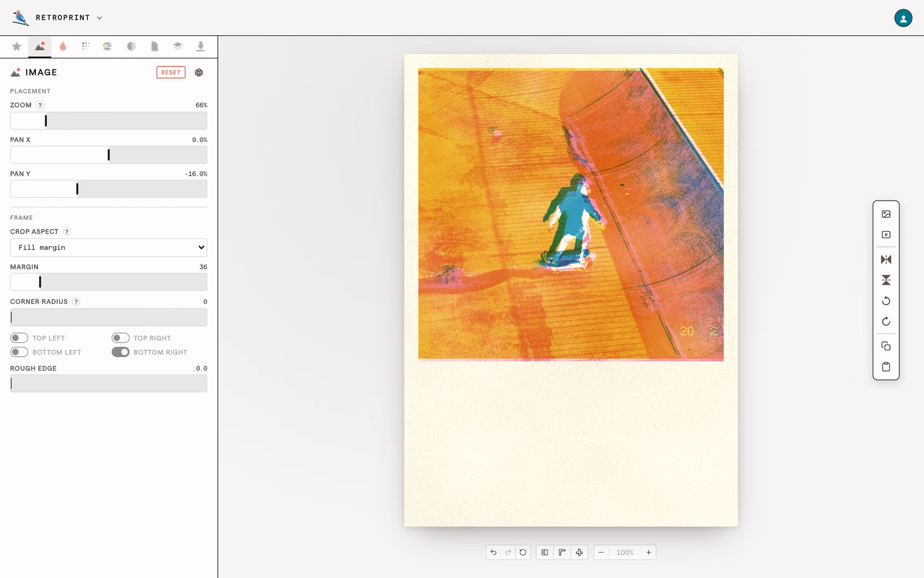Show help for Crop Aspect
Screen dimensions: 924x578
click(x=67, y=232)
